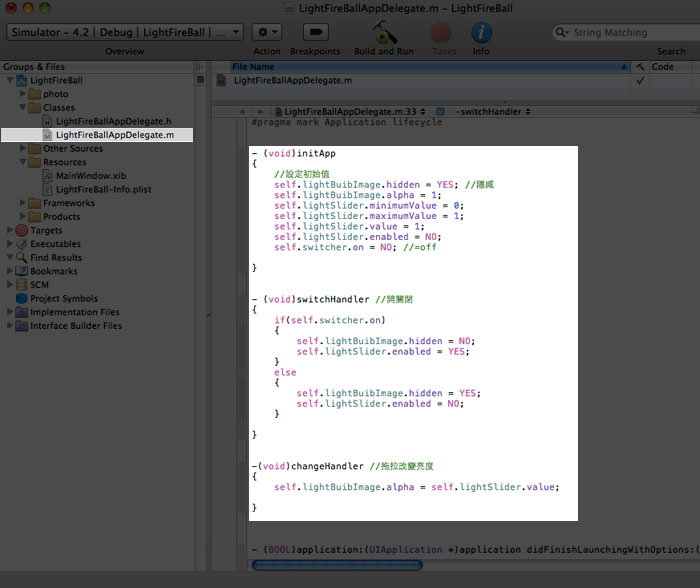Image resolution: width=700 pixels, height=588 pixels.
Task: Click the Implementation Files smart folder icon
Action: tap(21, 312)
